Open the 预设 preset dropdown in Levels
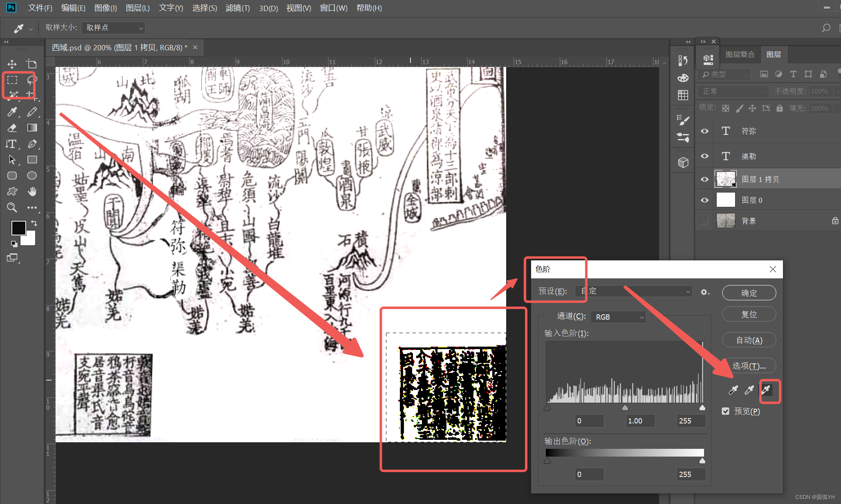The height and width of the screenshot is (504, 841). [633, 291]
